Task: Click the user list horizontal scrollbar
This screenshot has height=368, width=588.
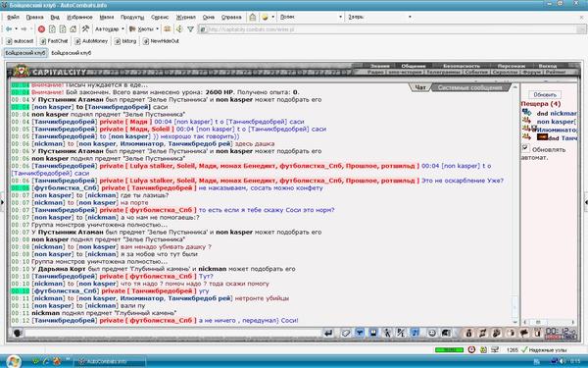Action: (549, 322)
